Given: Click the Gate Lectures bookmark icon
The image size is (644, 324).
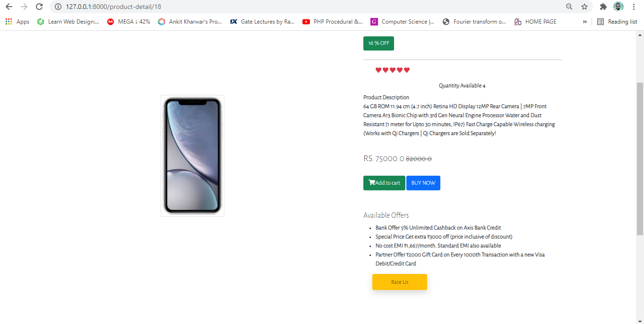Looking at the screenshot, I should pyautogui.click(x=233, y=21).
